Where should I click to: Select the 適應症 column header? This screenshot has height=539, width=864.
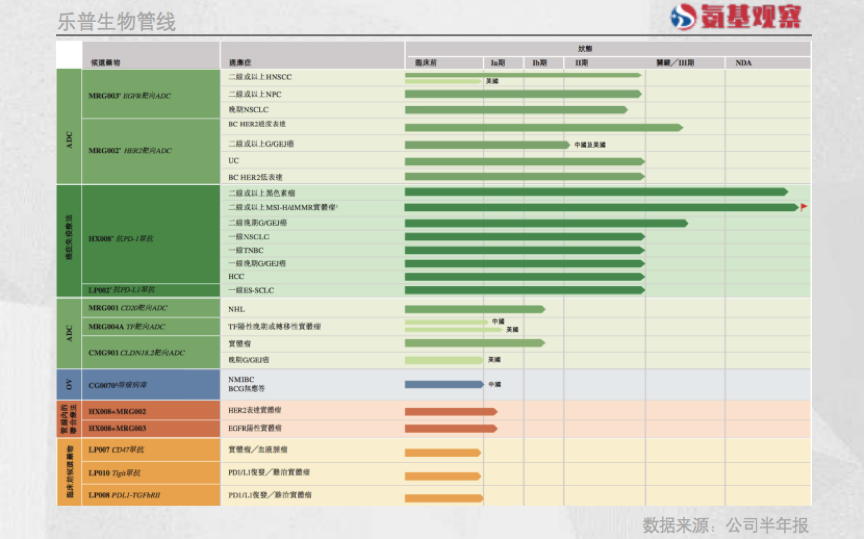click(240, 63)
